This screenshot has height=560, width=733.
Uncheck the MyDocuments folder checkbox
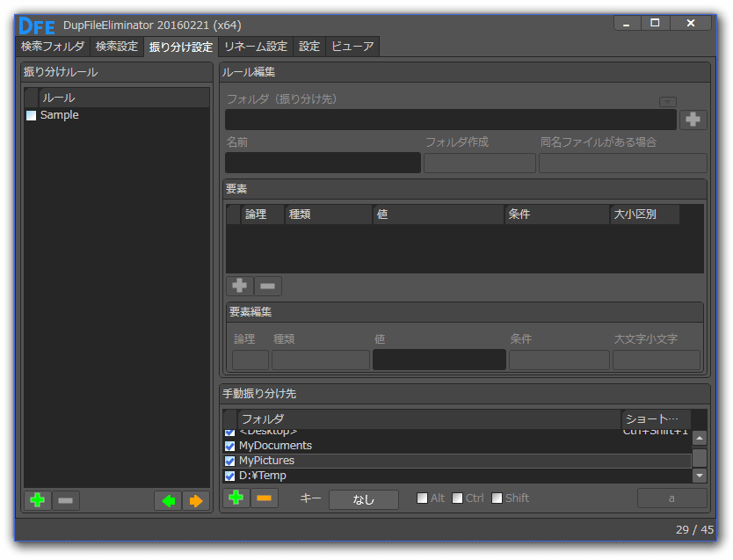point(229,446)
